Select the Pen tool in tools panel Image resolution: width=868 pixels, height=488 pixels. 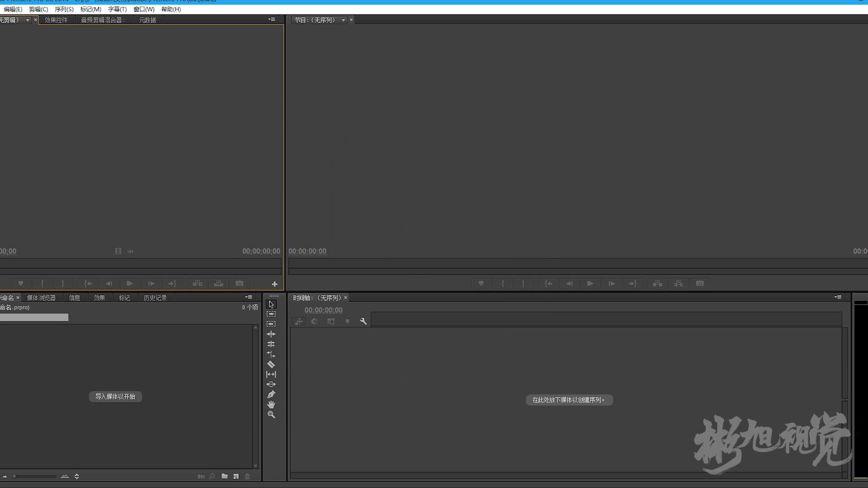271,394
